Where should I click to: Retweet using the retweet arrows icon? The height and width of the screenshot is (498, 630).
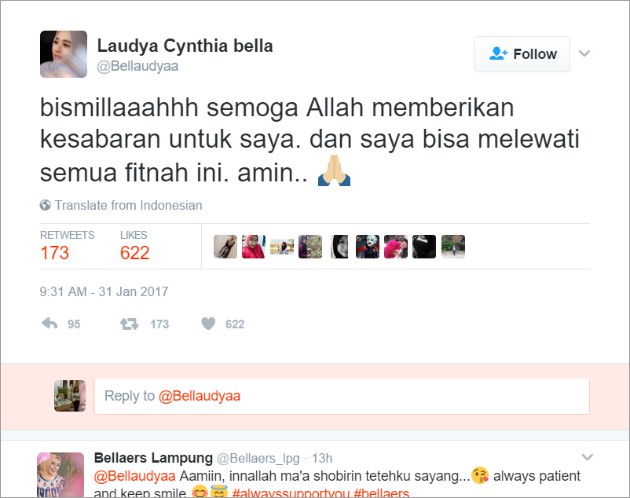click(129, 324)
